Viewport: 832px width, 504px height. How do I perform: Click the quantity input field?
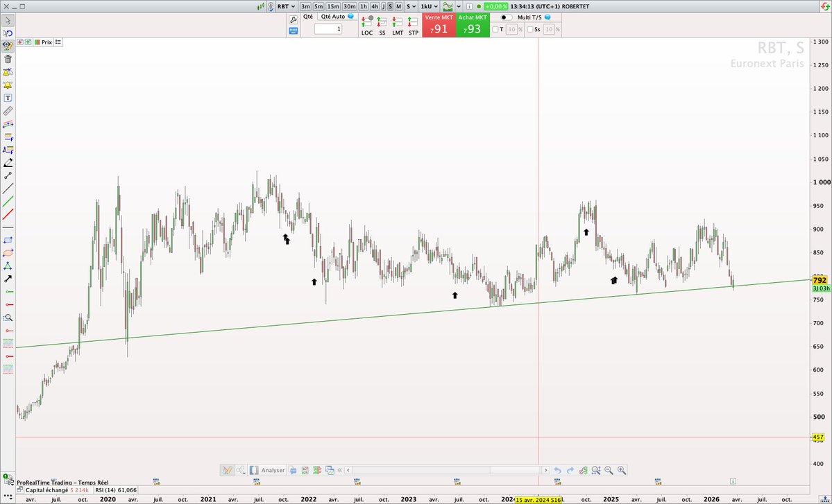[328, 28]
